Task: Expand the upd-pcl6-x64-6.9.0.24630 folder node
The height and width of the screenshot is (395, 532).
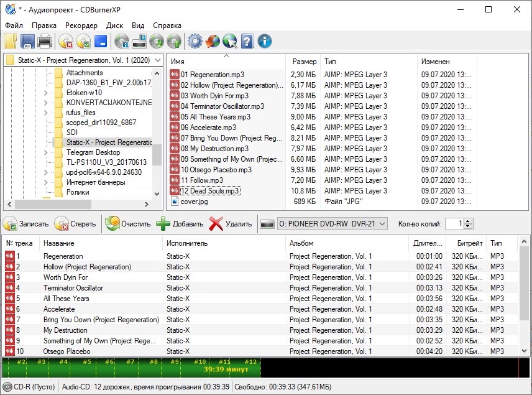Action: pos(46,172)
